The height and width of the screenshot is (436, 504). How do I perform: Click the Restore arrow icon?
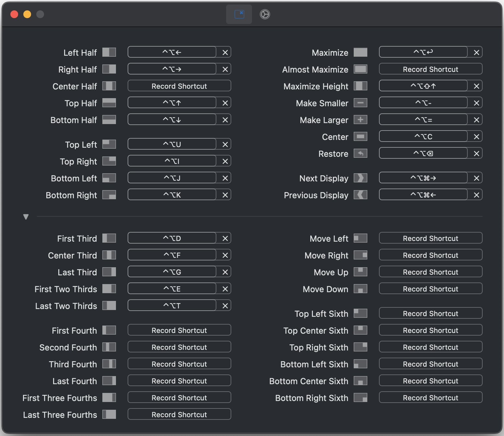click(x=361, y=153)
